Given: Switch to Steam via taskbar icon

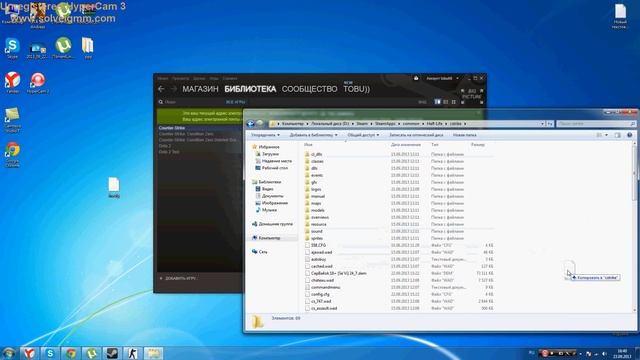Looking at the screenshot, I should (112, 353).
